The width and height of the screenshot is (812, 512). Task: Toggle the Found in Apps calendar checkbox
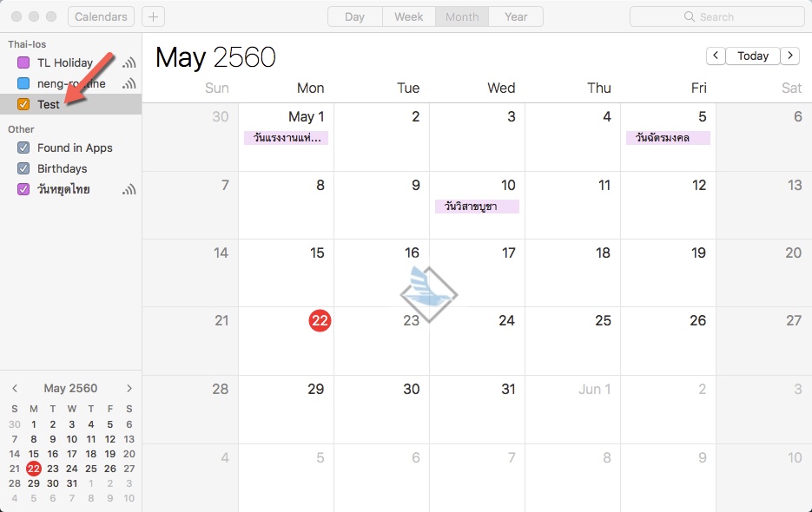tap(23, 148)
